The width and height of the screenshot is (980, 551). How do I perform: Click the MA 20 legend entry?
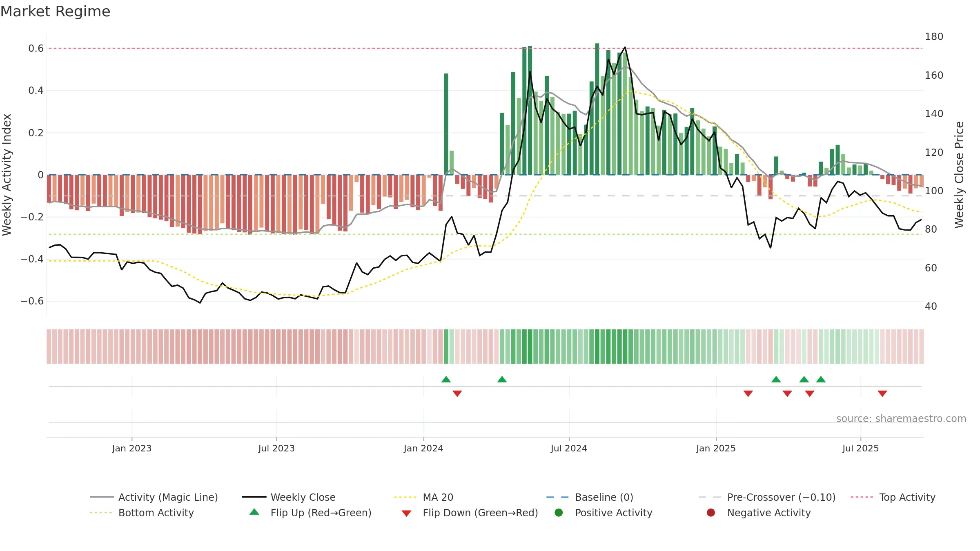[x=423, y=497]
